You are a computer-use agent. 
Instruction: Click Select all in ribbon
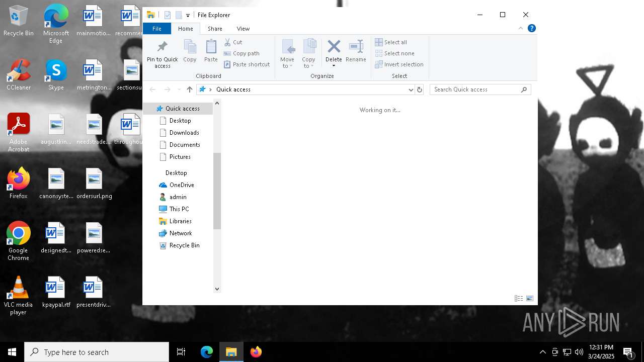[x=391, y=42]
